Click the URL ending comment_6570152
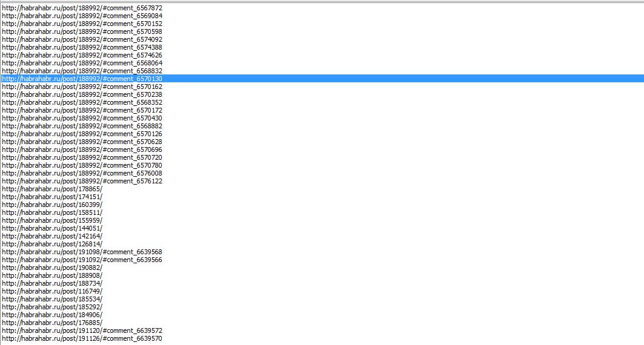Screen dimensions: 644x345 (x=82, y=24)
